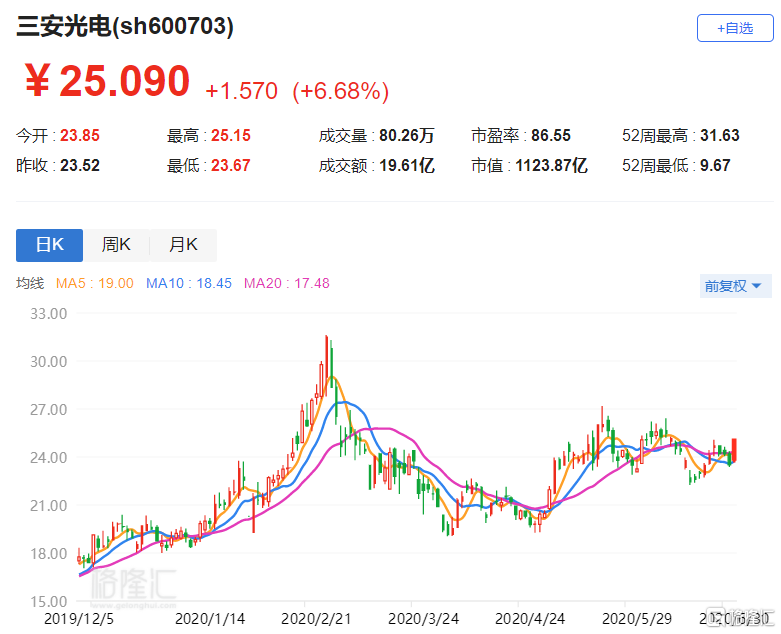Switch to 周K weekly chart tab

click(x=116, y=245)
